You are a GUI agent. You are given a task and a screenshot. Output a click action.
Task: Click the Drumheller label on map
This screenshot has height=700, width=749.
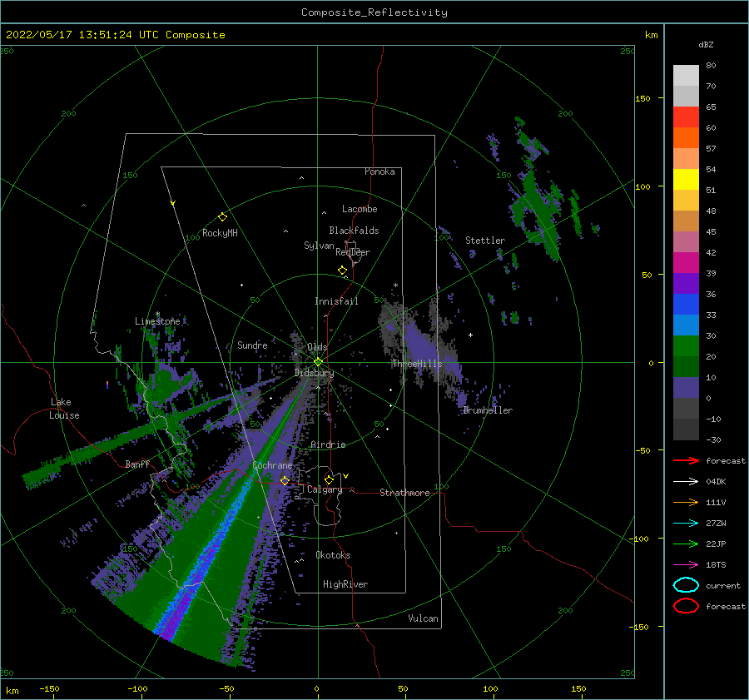tap(488, 410)
